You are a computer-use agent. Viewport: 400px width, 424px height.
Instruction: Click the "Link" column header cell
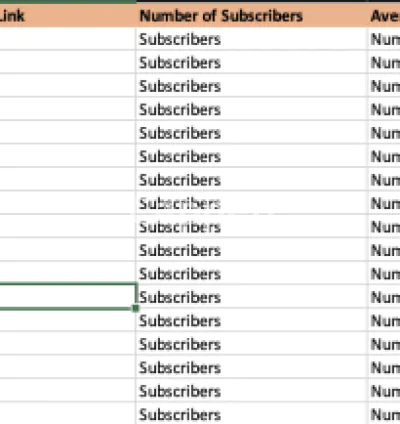click(68, 16)
